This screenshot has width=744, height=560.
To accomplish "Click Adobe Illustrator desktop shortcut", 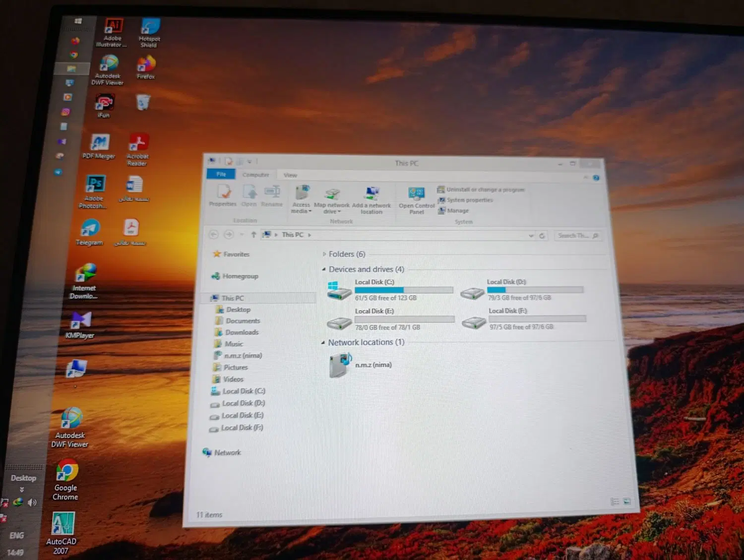I will click(112, 33).
